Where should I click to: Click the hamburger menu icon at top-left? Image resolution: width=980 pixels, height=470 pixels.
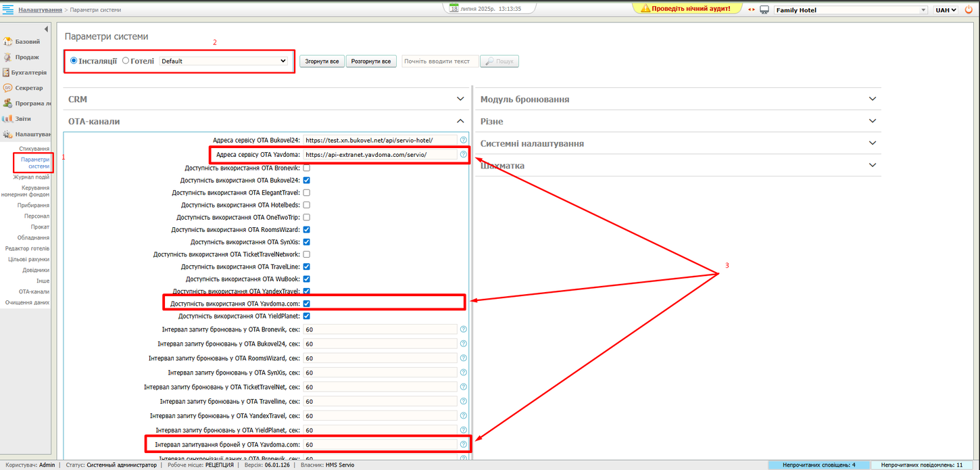coord(8,10)
